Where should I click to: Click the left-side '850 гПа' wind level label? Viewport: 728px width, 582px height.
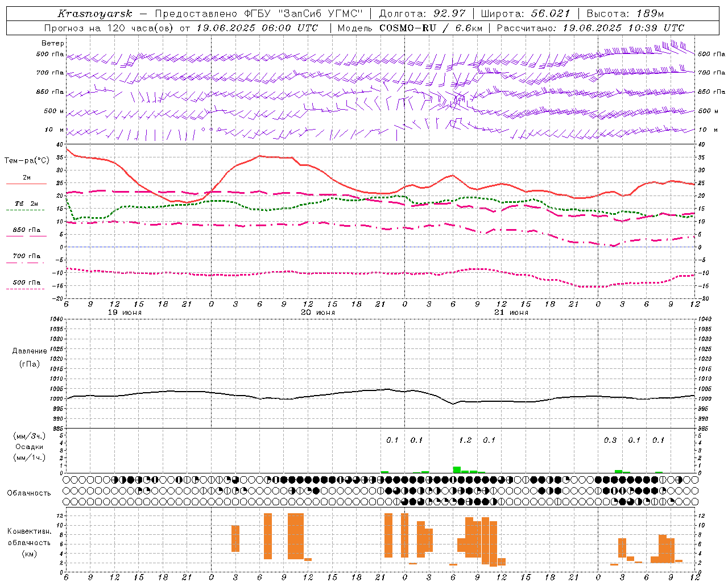point(50,92)
